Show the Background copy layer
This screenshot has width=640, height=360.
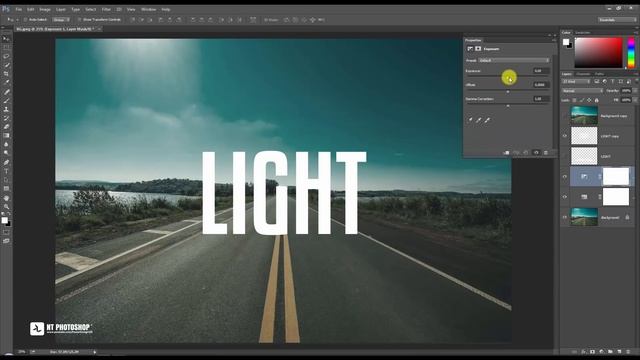[x=565, y=116]
